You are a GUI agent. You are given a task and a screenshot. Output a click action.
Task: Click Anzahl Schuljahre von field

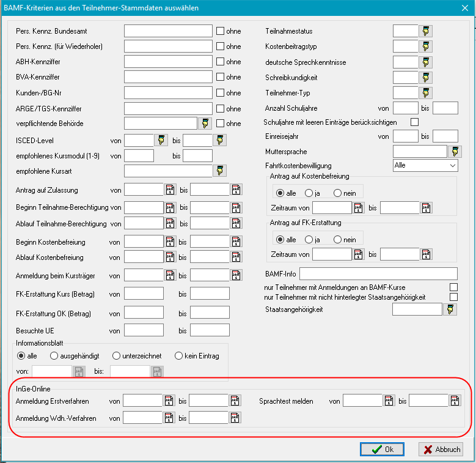pos(406,108)
